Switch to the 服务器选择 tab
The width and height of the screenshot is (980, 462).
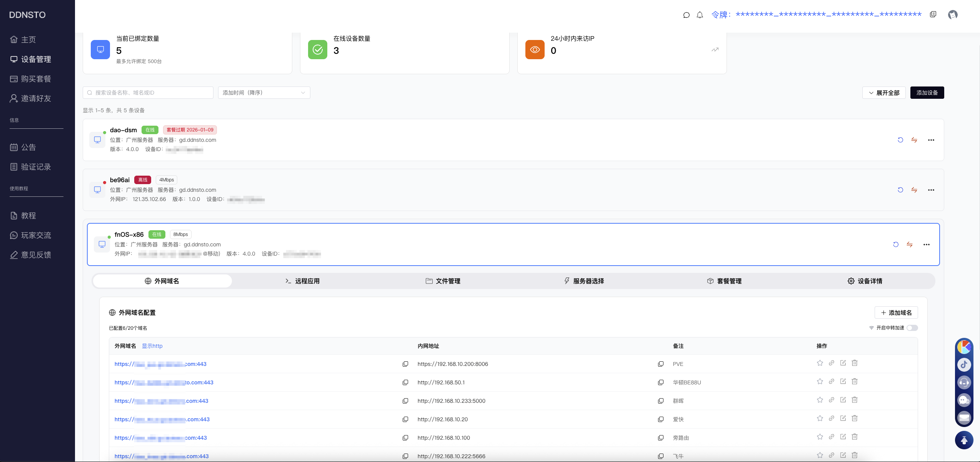coord(584,281)
